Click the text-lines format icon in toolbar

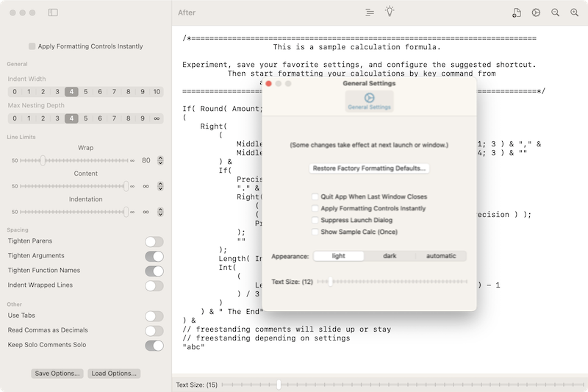[370, 13]
